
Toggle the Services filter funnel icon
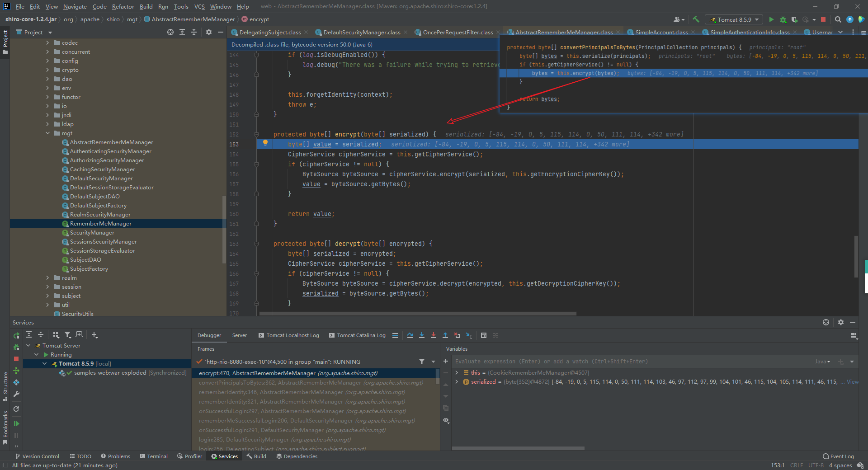68,335
